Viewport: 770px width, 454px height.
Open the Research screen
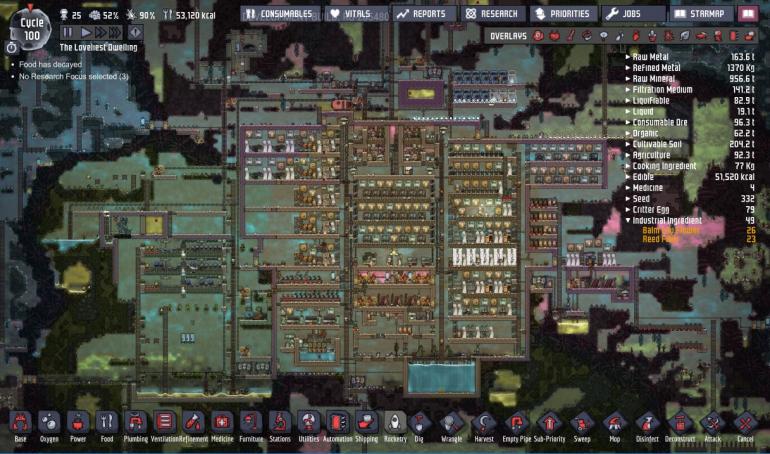point(493,14)
